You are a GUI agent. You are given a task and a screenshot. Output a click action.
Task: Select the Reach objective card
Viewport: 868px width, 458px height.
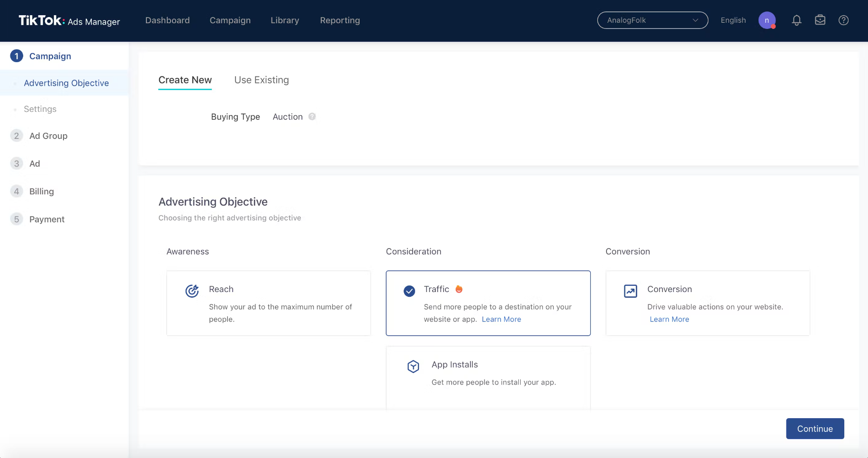tap(268, 303)
